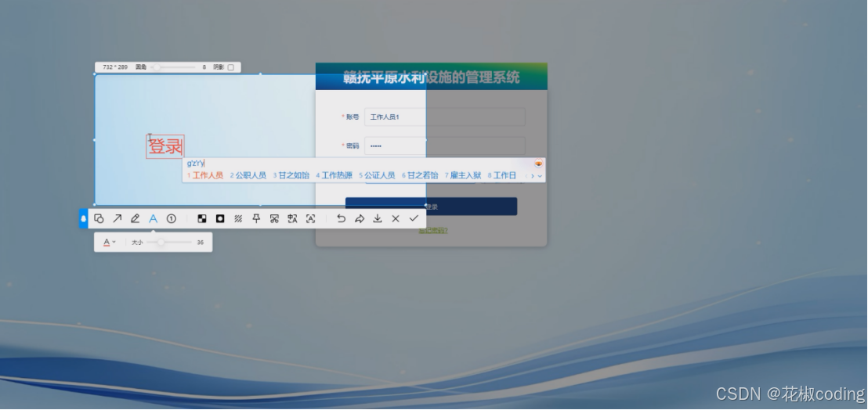
Task: Open the 忘记密码? link
Action: click(433, 230)
